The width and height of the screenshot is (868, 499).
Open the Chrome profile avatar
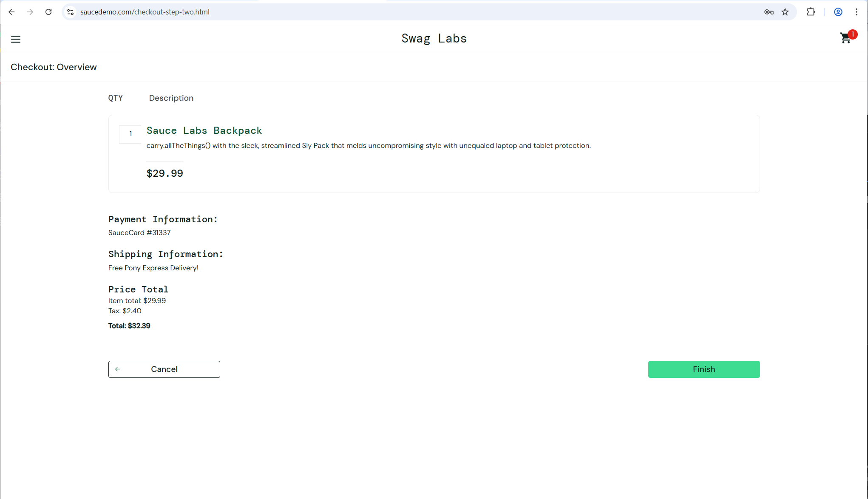click(x=838, y=12)
